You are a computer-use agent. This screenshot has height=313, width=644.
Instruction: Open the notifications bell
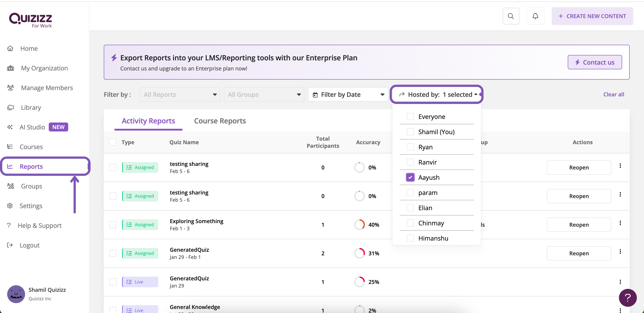(x=535, y=16)
